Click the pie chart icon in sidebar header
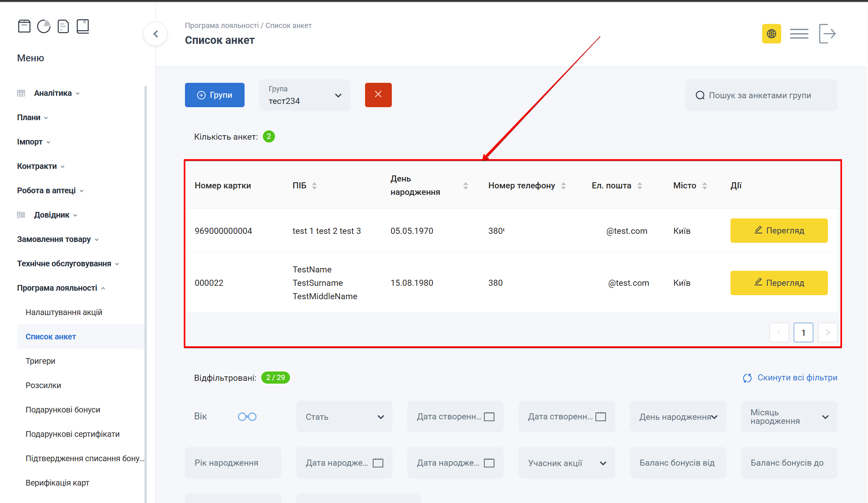868x503 pixels. [44, 26]
